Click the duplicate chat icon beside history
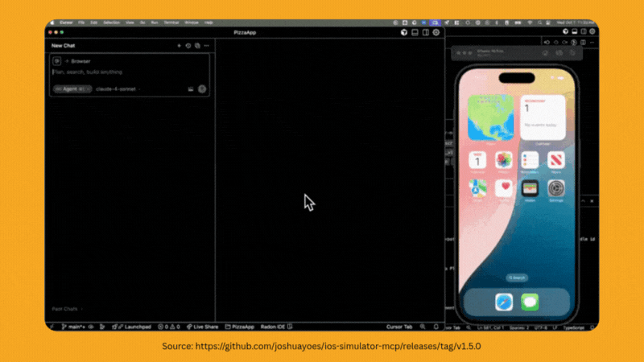Viewport: 644px width, 362px height. point(197,46)
